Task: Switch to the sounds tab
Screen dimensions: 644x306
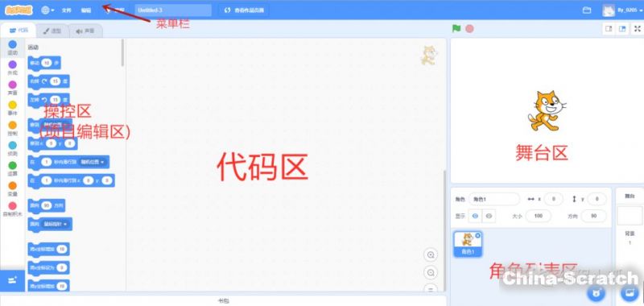Action: [x=85, y=31]
